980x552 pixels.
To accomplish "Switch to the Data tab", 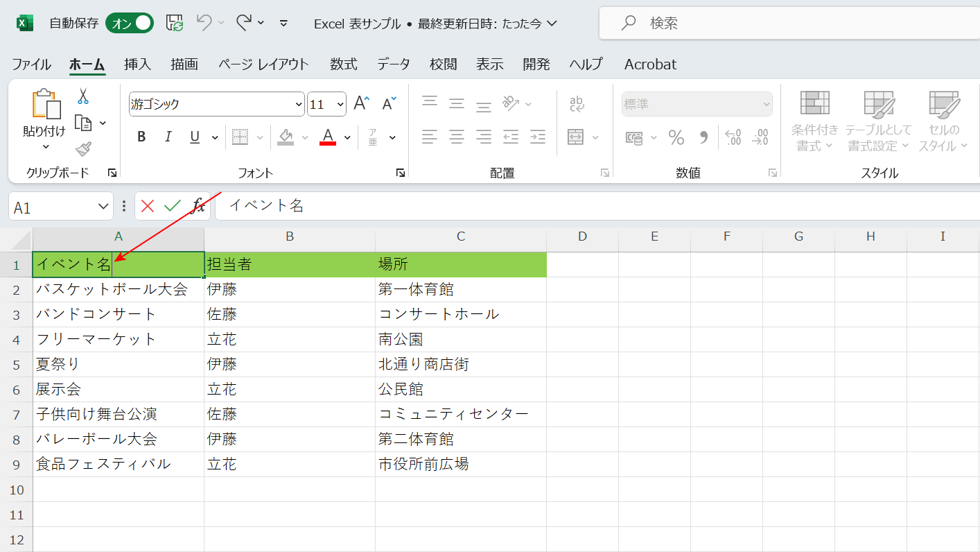I will point(394,64).
